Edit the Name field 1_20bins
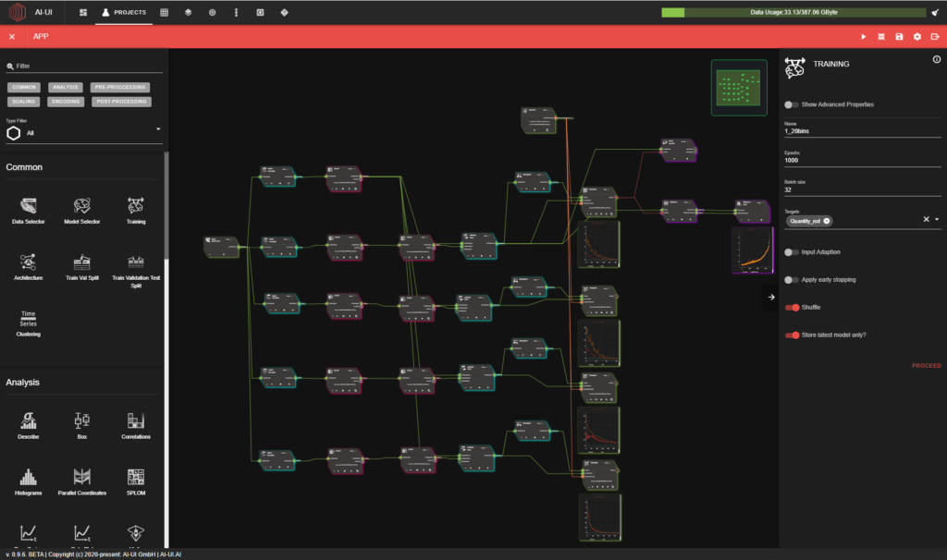 pyautogui.click(x=863, y=131)
